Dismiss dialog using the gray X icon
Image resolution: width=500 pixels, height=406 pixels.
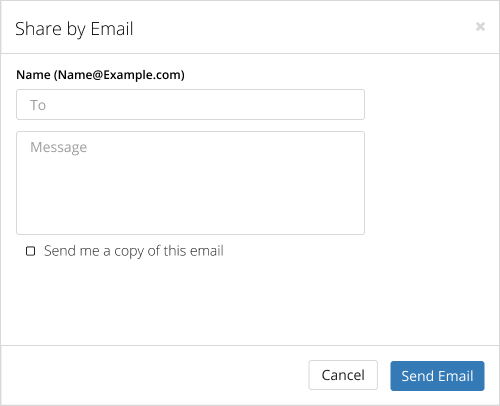pyautogui.click(x=480, y=26)
